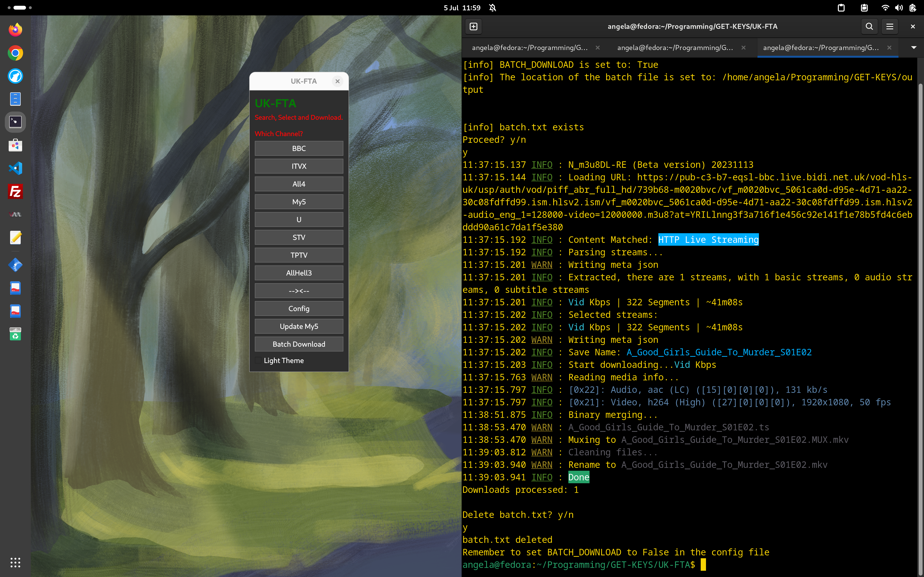Open the Show Applications grid

point(15,562)
